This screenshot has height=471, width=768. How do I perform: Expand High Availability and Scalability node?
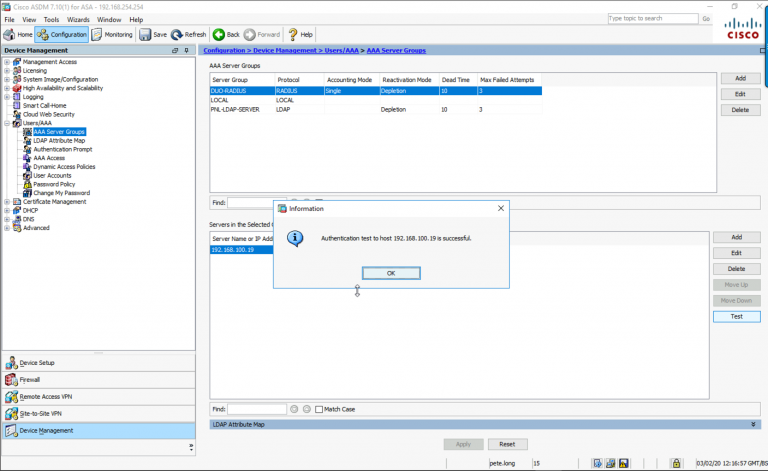pos(7,88)
